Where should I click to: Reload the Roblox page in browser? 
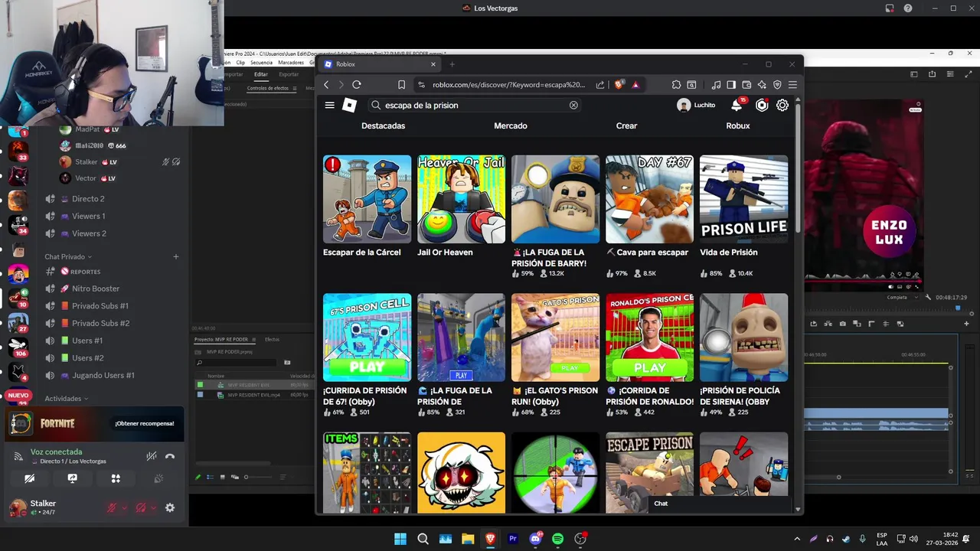coord(357,84)
